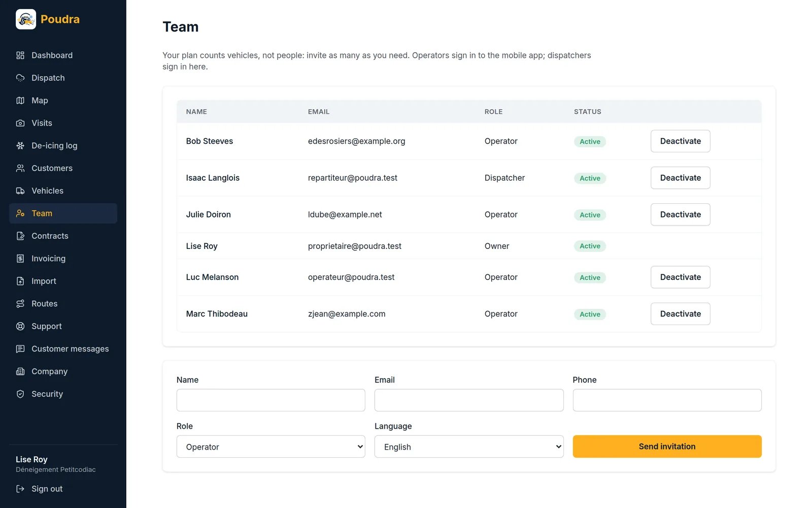Click the Owner role cell
This screenshot has width=812, height=508.
[497, 246]
